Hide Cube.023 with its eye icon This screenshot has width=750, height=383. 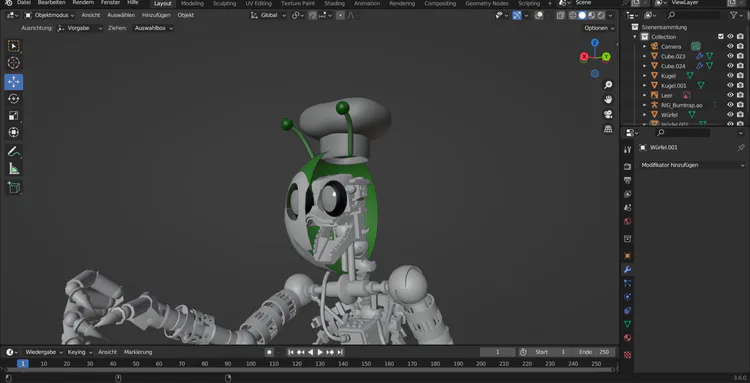pos(730,56)
